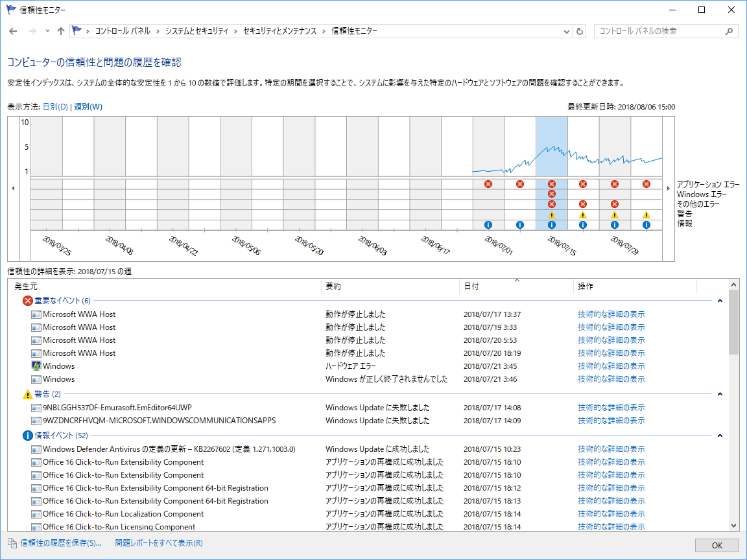The height and width of the screenshot is (560, 747).
Task: Switch view to 週別(W)
Action: pos(88,107)
